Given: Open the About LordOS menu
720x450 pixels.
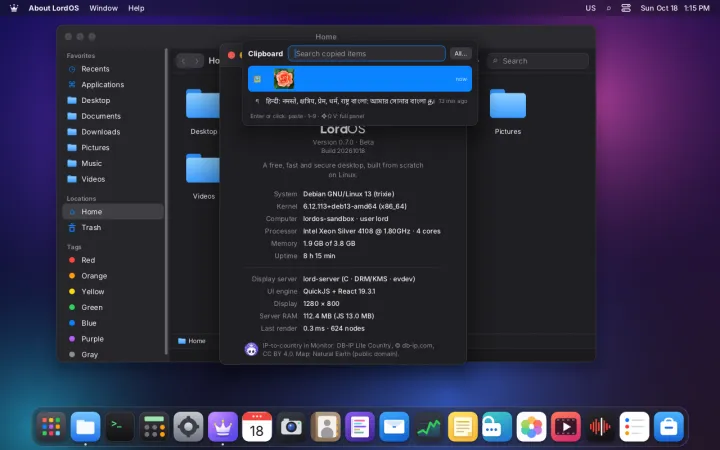Looking at the screenshot, I should [54, 8].
